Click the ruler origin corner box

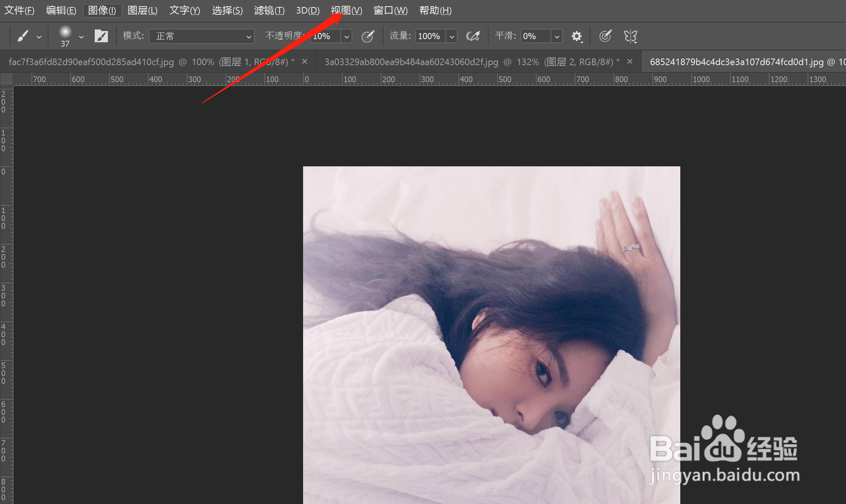[6, 79]
